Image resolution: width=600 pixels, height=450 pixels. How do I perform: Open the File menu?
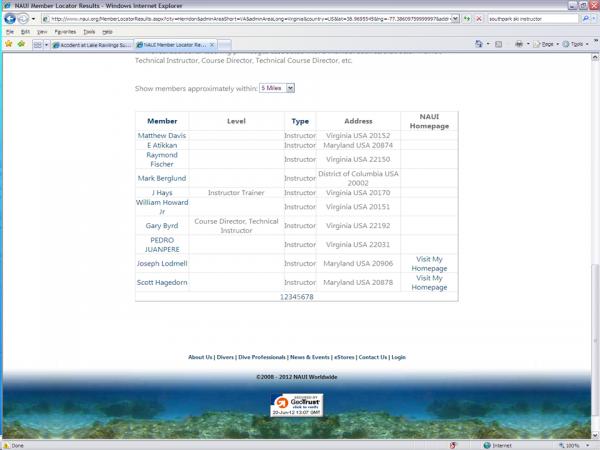[10, 32]
